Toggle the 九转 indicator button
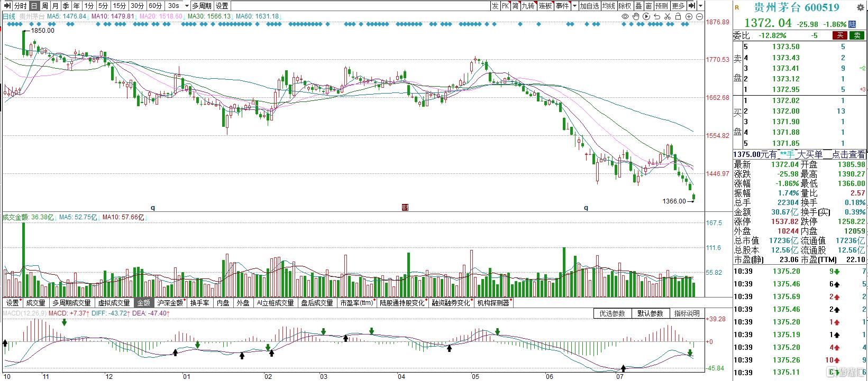Viewport: 868px width, 381px height. [528, 6]
